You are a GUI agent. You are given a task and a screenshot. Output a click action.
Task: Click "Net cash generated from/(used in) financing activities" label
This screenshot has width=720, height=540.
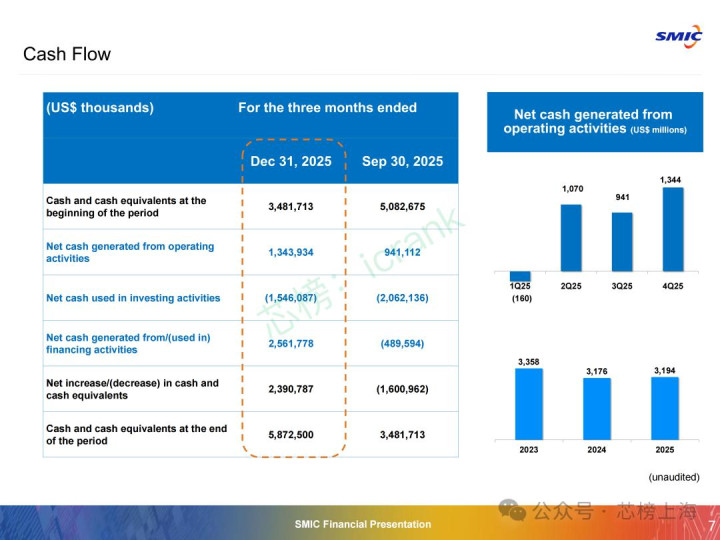click(128, 343)
